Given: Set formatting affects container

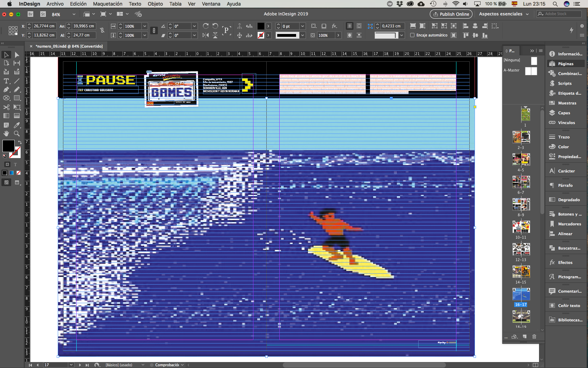Looking at the screenshot, I should 7,164.
